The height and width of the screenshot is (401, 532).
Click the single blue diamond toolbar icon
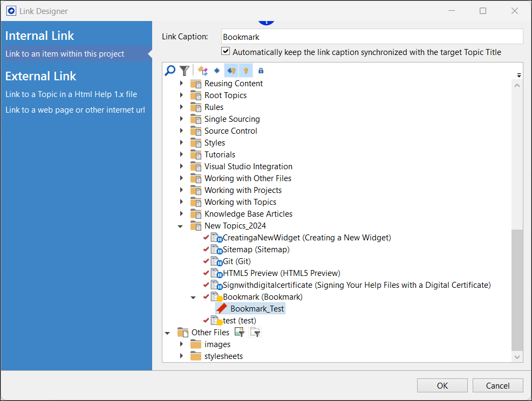[x=216, y=70]
